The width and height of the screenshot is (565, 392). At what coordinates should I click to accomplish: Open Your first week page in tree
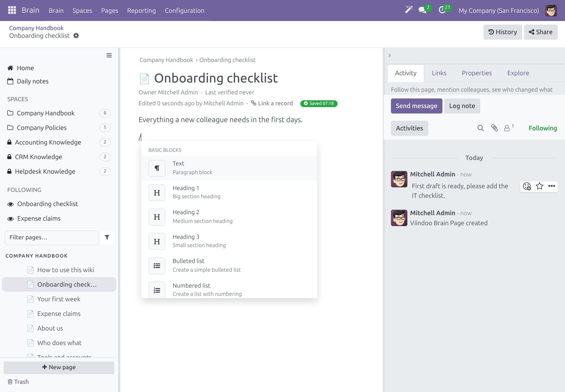click(x=59, y=299)
